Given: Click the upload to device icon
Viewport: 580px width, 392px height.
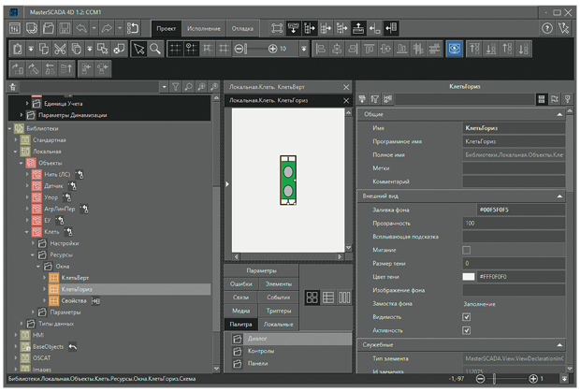Looking at the screenshot, I should pyautogui.click(x=358, y=28).
